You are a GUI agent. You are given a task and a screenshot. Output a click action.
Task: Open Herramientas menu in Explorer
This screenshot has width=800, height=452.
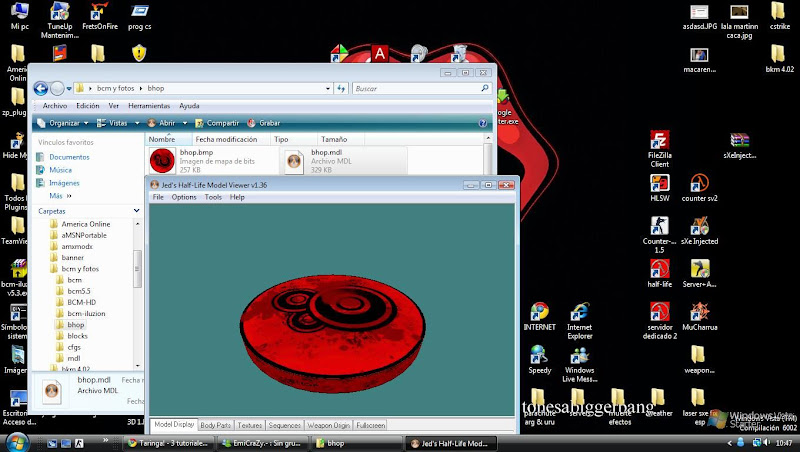(x=149, y=106)
